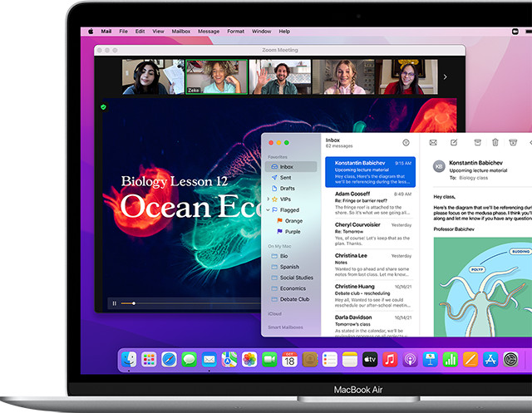Open the File menu
532x413 pixels.
[x=124, y=32]
